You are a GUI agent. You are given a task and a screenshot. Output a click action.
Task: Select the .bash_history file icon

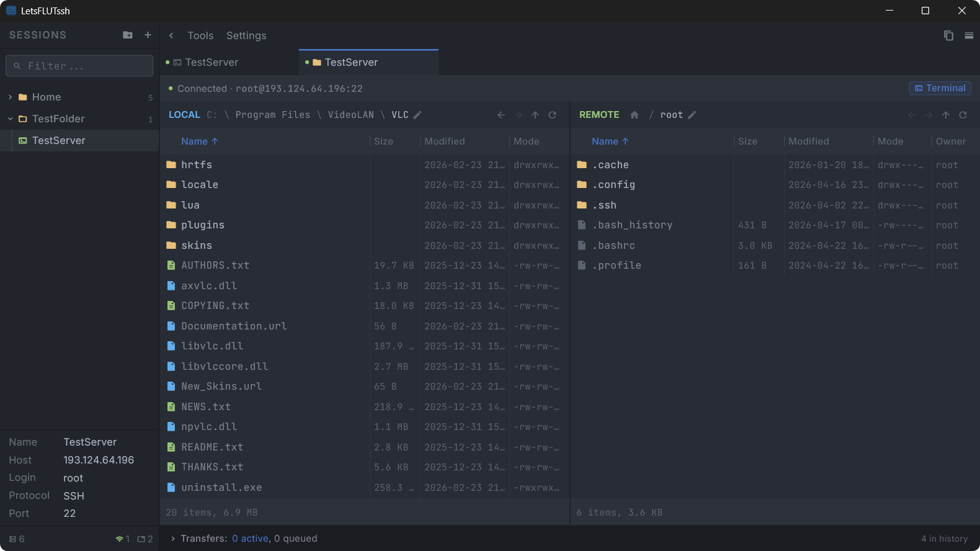click(x=582, y=225)
